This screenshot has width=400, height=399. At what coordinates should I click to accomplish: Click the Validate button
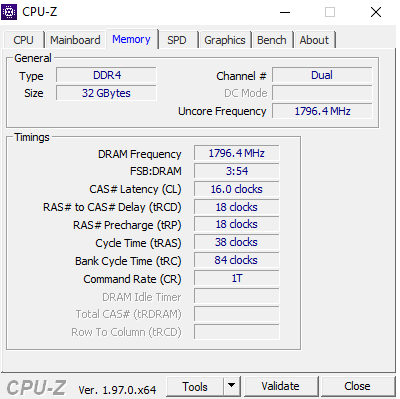point(280,386)
